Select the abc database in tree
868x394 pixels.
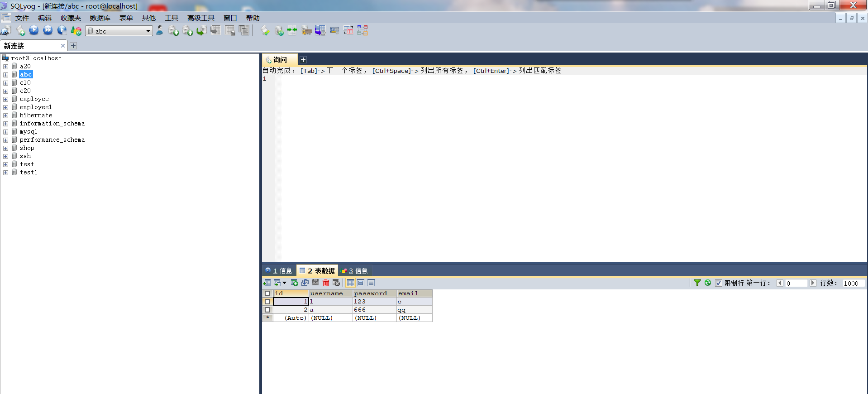[x=26, y=75]
